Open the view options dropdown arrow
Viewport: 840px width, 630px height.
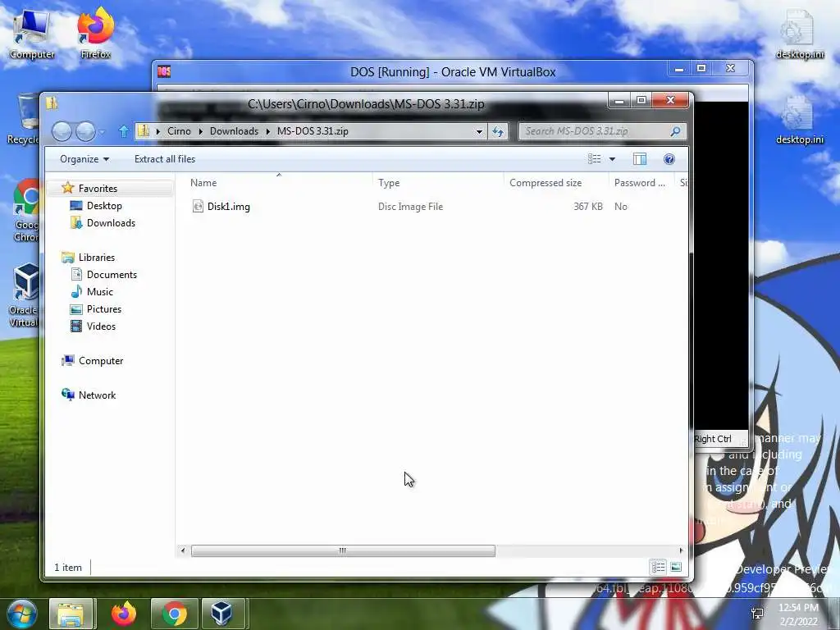click(612, 159)
